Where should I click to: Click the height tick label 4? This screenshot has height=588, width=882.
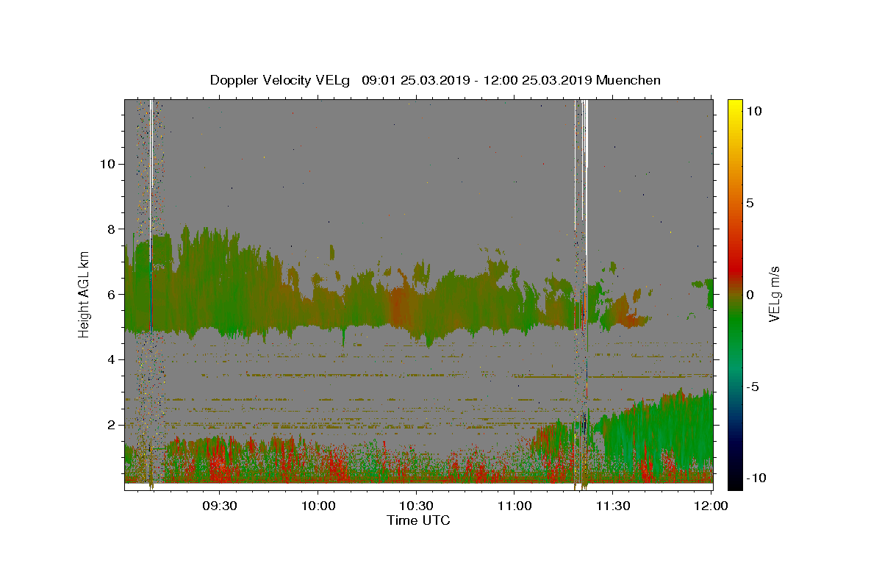point(110,360)
